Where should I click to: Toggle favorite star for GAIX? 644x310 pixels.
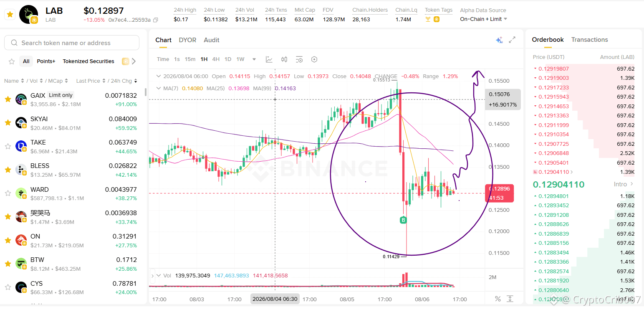click(8, 99)
